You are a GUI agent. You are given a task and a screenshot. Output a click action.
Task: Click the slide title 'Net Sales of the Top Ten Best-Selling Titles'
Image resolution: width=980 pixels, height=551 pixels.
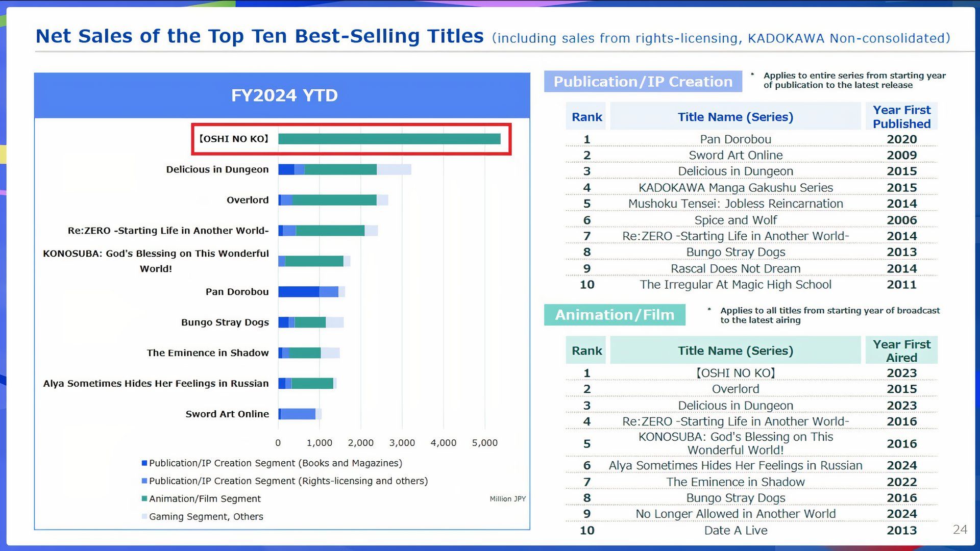pyautogui.click(x=259, y=36)
